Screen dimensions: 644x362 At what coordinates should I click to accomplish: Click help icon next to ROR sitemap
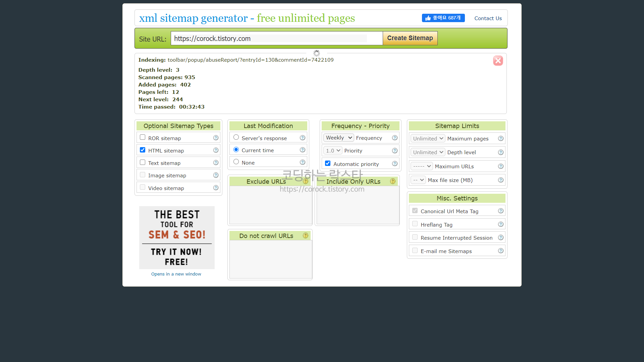click(216, 138)
